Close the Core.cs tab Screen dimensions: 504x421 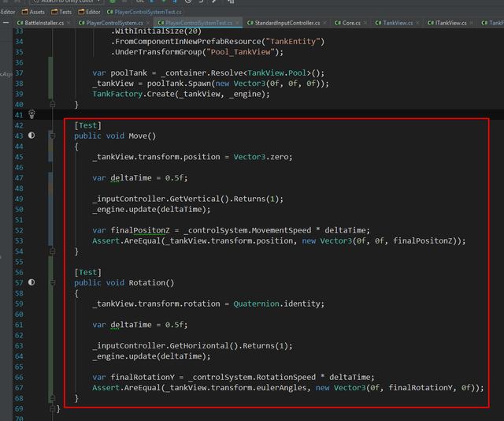pos(365,23)
